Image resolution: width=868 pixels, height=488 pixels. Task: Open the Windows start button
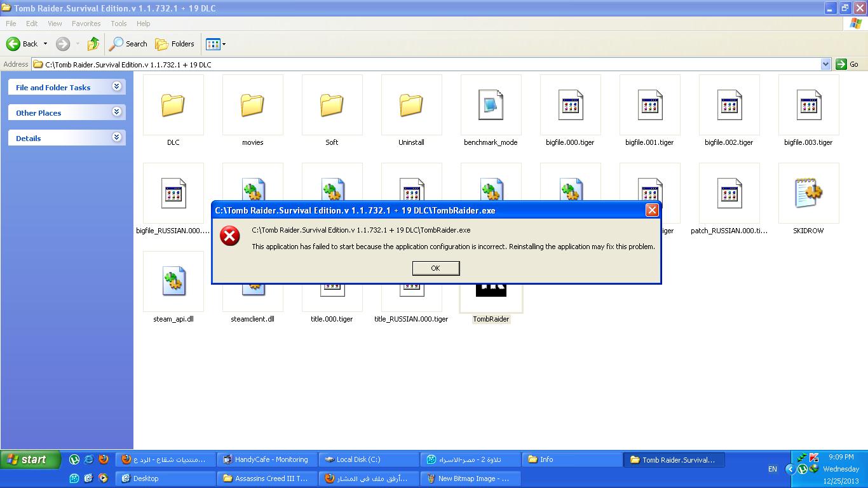[30, 459]
